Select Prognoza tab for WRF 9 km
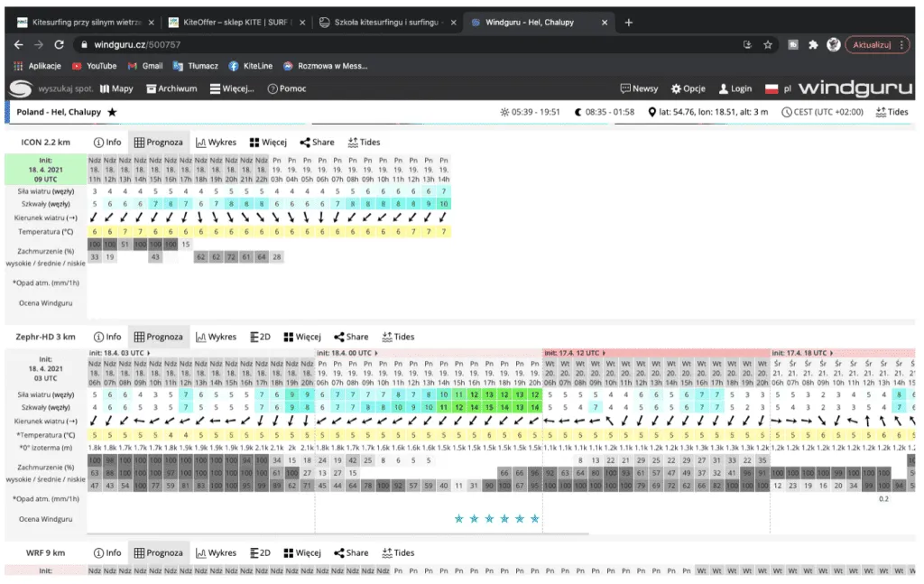 coord(158,552)
